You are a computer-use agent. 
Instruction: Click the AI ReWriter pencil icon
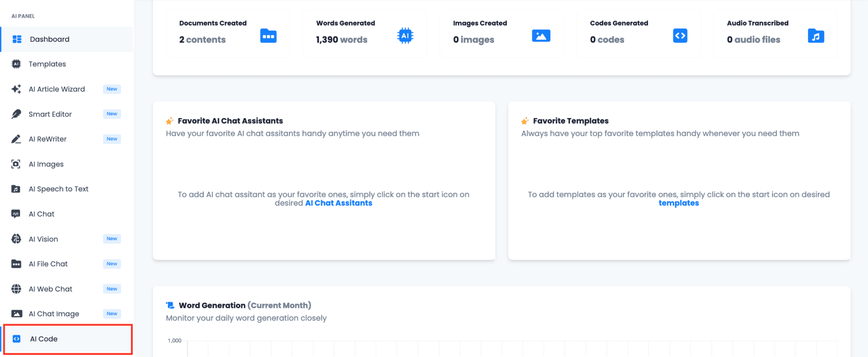16,139
